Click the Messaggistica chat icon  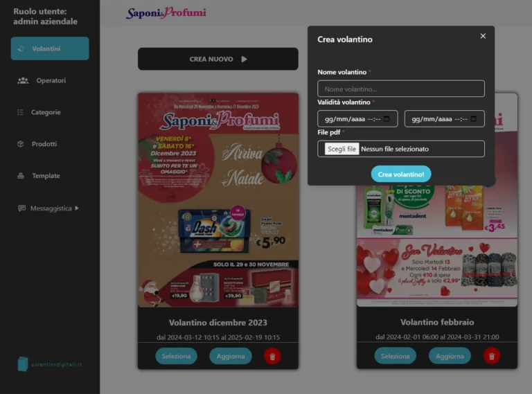pyautogui.click(x=21, y=208)
